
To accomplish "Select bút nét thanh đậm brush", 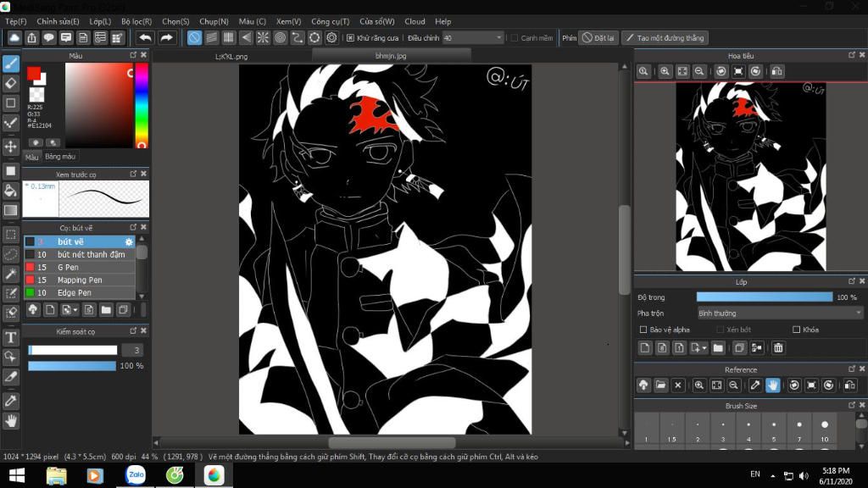I will pos(79,254).
